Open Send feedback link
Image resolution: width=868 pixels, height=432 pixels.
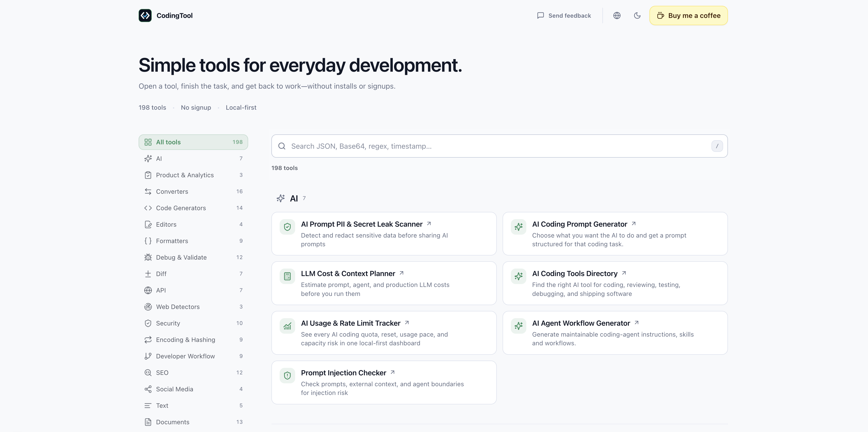[x=564, y=15]
